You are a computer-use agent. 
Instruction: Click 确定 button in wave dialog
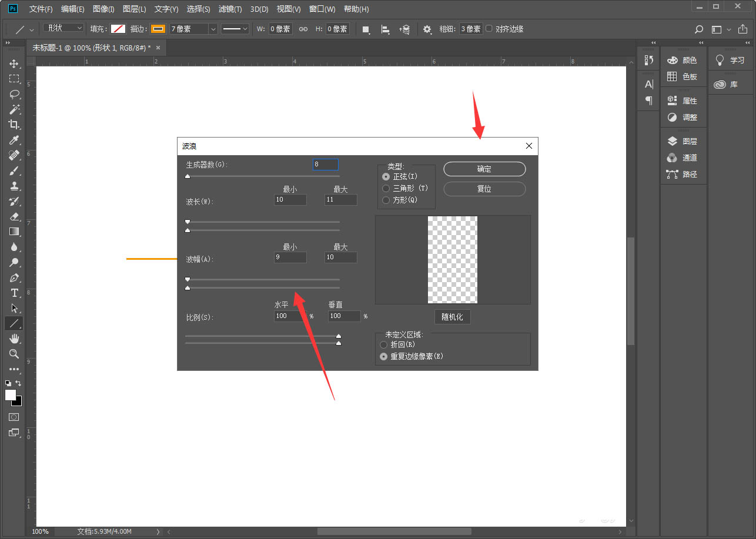[484, 169]
